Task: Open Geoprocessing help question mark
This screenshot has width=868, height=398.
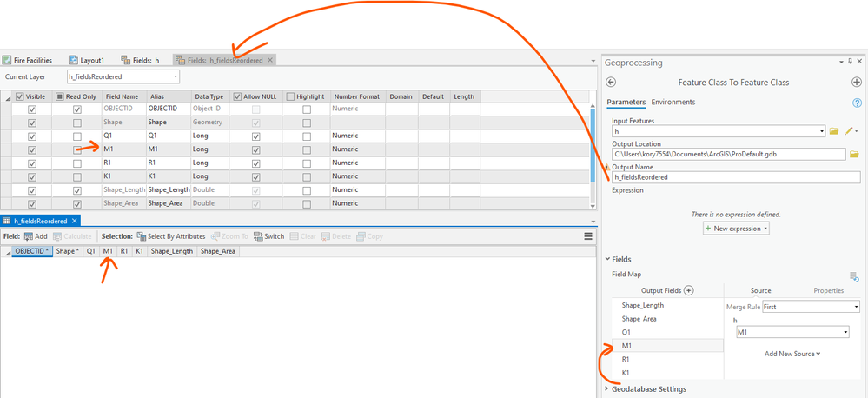Action: (x=858, y=103)
